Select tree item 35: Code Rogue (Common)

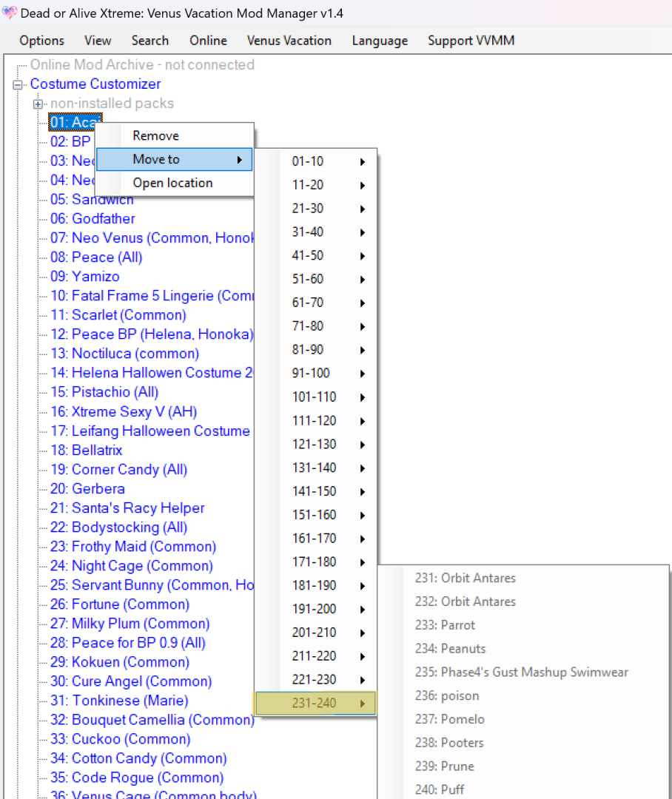[x=137, y=778]
